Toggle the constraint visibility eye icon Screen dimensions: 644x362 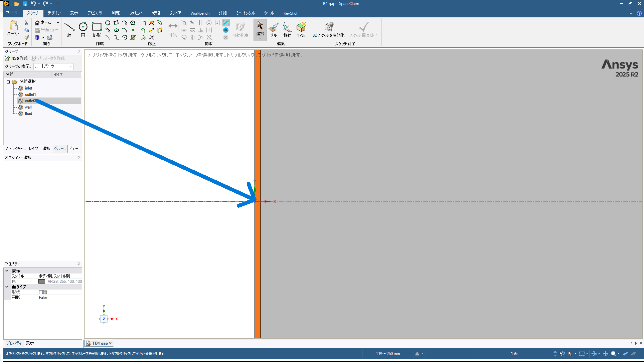pyautogui.click(x=226, y=30)
